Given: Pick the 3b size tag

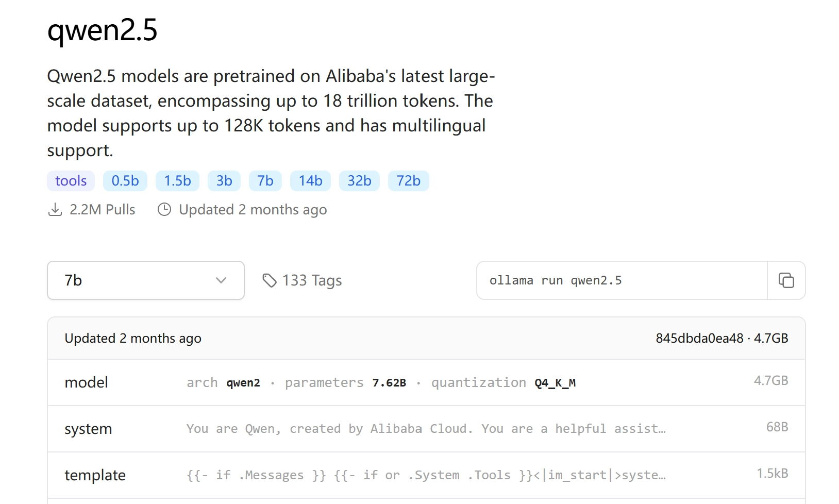Looking at the screenshot, I should pyautogui.click(x=224, y=181).
